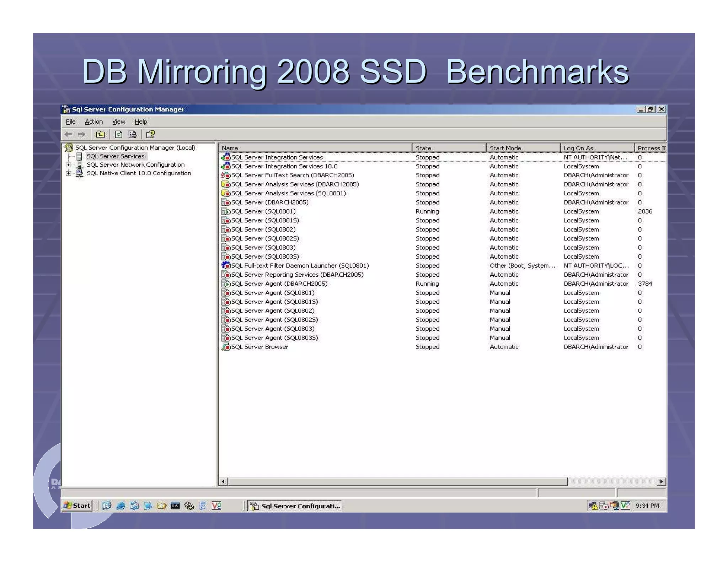The height and width of the screenshot is (562, 728).
Task: Click the running SQL Server (SQL0801) icon
Action: 226,211
